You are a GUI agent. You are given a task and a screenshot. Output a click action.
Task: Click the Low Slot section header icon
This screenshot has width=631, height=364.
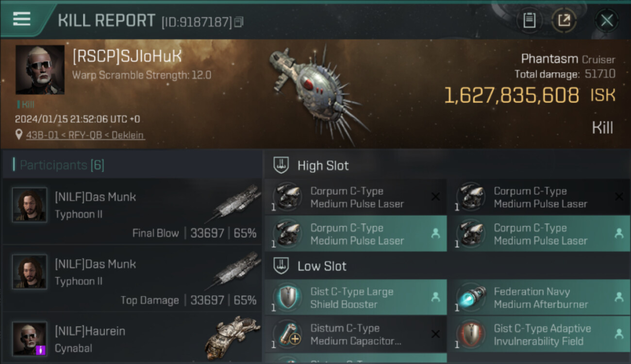tap(282, 265)
